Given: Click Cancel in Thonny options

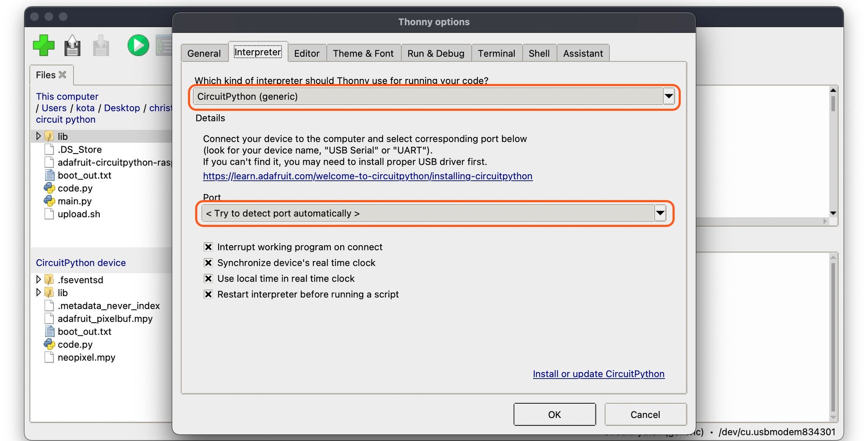Looking at the screenshot, I should [x=645, y=415].
